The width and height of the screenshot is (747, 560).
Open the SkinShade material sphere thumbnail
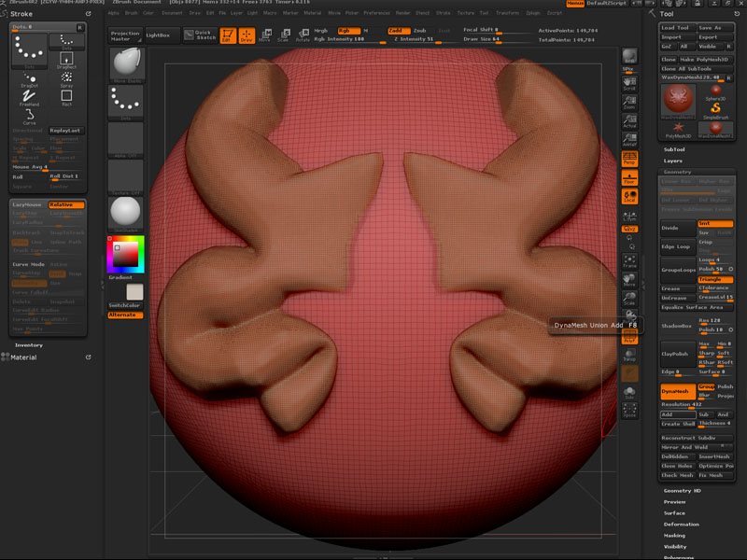tap(126, 214)
